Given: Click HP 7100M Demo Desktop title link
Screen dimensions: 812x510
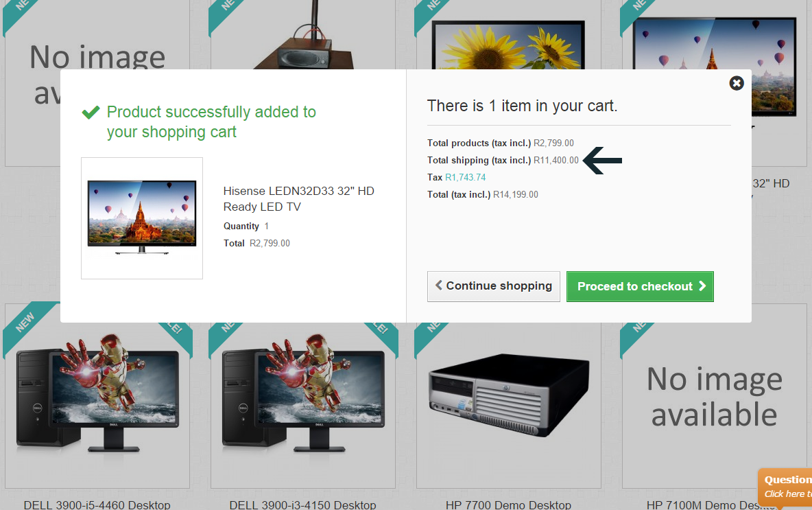Looking at the screenshot, I should 710,505.
